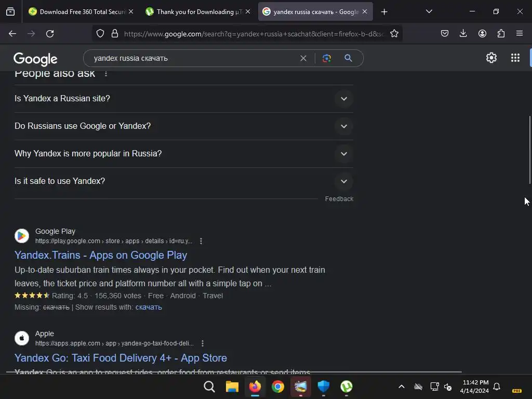This screenshot has height=399, width=532.
Task: Open the apps.apple.com breadcrumb URL
Action: tap(114, 343)
